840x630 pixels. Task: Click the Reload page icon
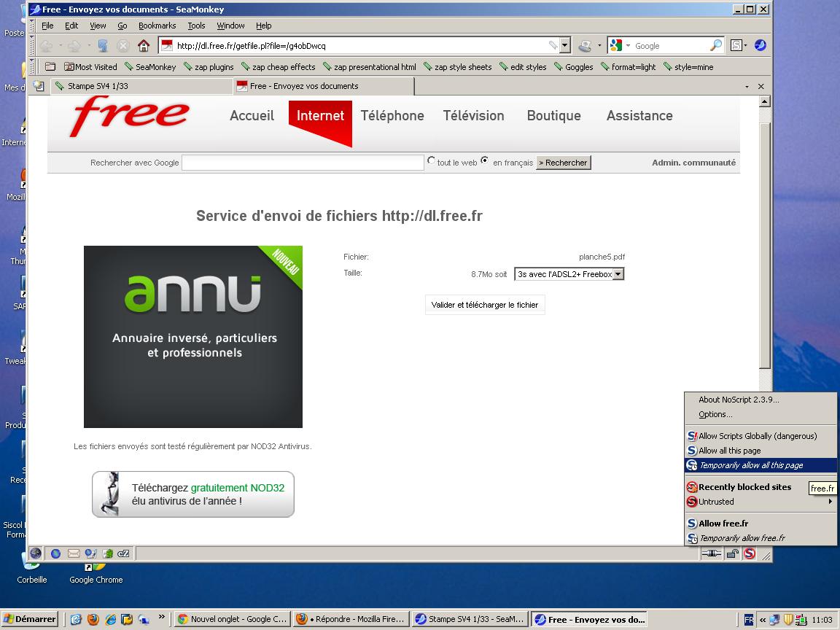(103, 46)
